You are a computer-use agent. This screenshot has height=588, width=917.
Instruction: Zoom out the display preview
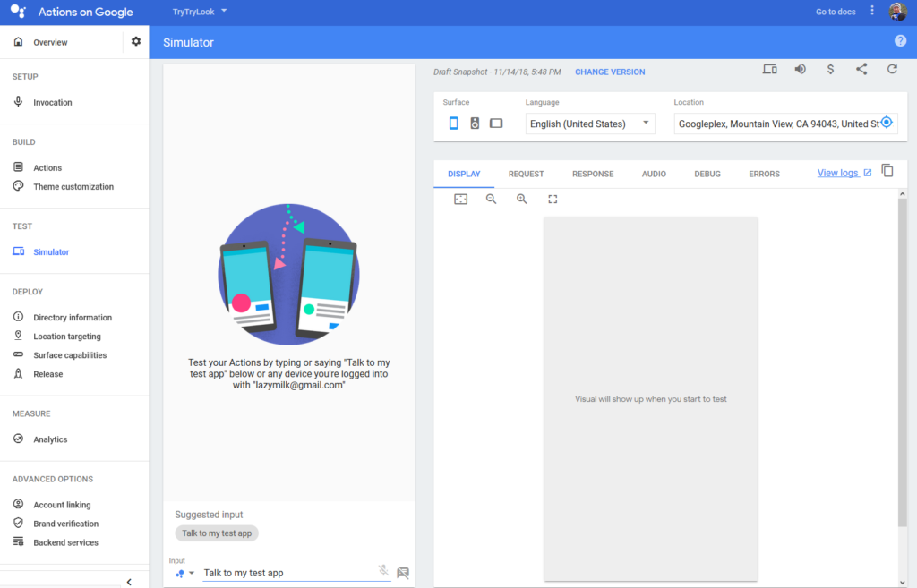(492, 200)
